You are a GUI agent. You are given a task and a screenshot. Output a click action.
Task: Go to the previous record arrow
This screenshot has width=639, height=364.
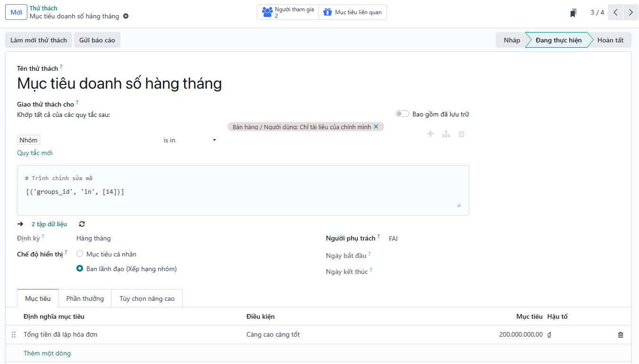coord(615,12)
